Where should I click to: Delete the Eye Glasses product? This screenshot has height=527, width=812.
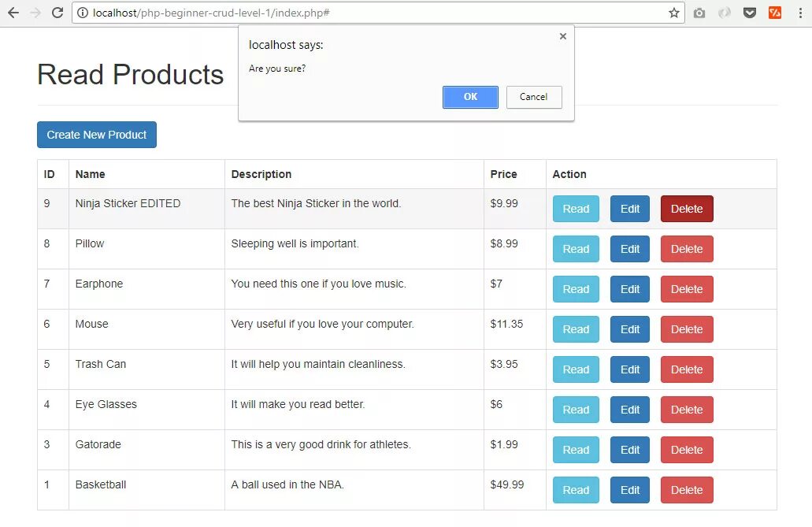click(x=687, y=410)
